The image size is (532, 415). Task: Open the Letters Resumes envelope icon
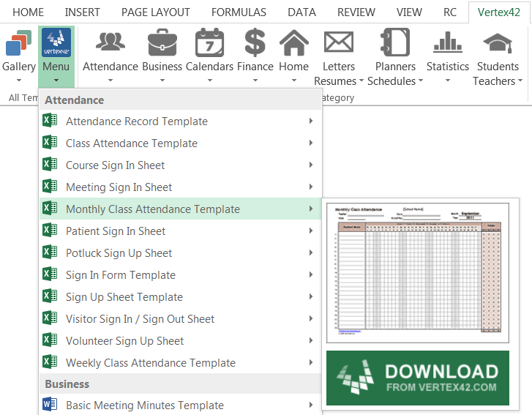339,42
